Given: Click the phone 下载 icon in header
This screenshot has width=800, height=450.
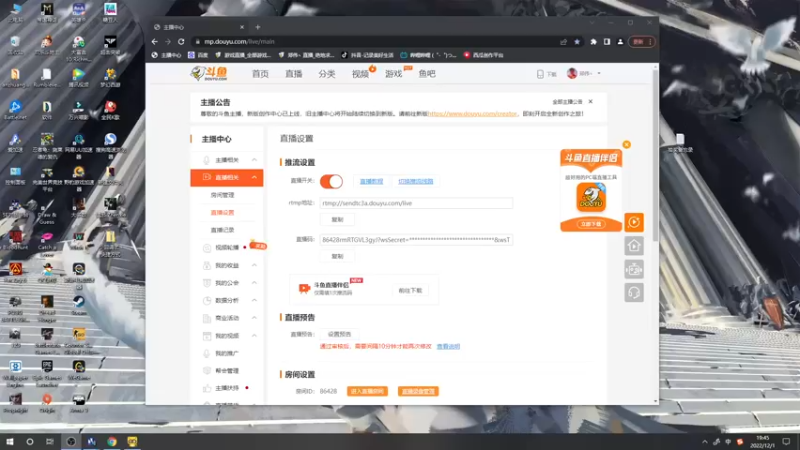Looking at the screenshot, I should pyautogui.click(x=540, y=74).
